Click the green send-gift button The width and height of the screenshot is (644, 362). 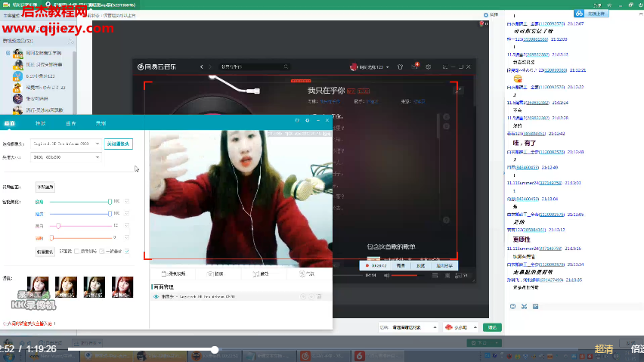pos(492,327)
